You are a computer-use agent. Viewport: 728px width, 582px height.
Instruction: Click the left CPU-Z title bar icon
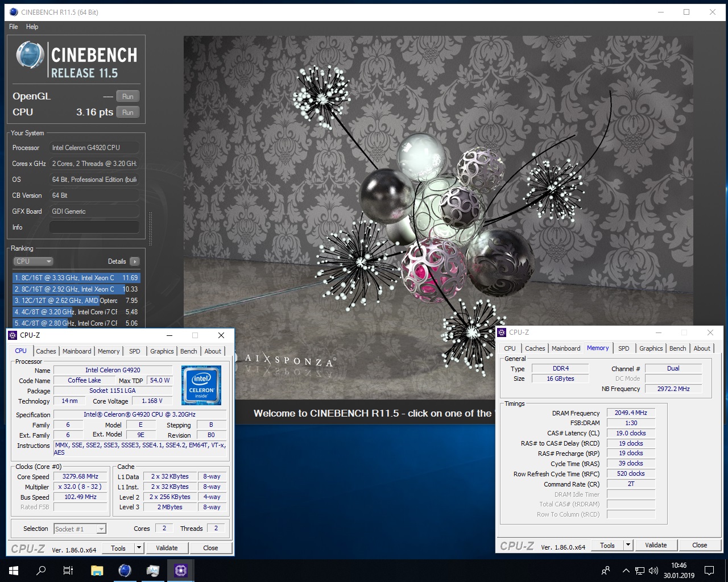pyautogui.click(x=13, y=335)
